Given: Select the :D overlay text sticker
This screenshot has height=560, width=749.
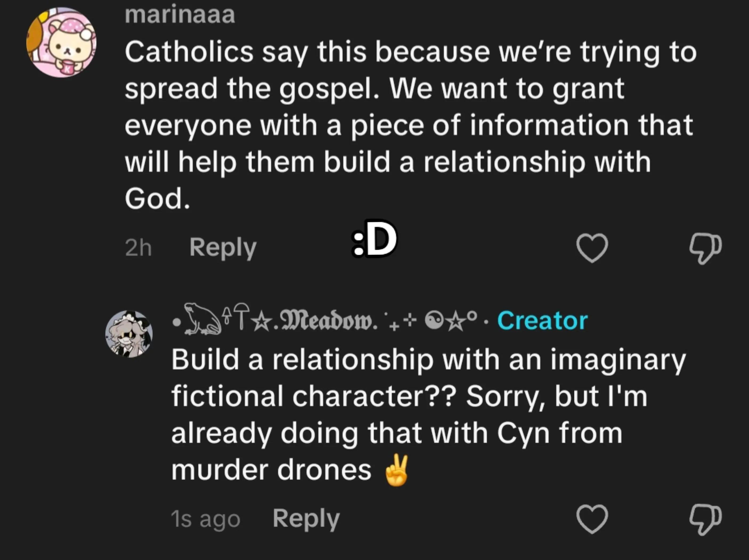Looking at the screenshot, I should tap(374, 239).
